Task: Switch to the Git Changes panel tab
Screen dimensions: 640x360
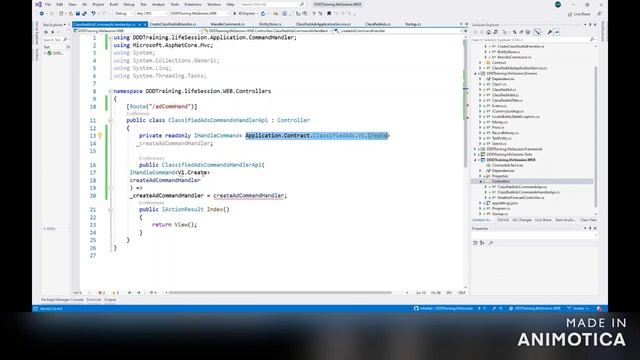Action: [x=522, y=220]
